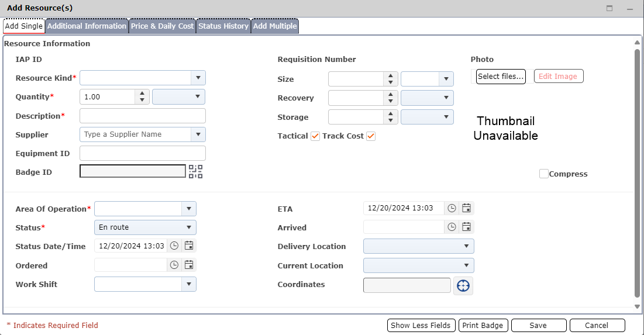Increase Storage value with up arrow

pyautogui.click(x=391, y=114)
